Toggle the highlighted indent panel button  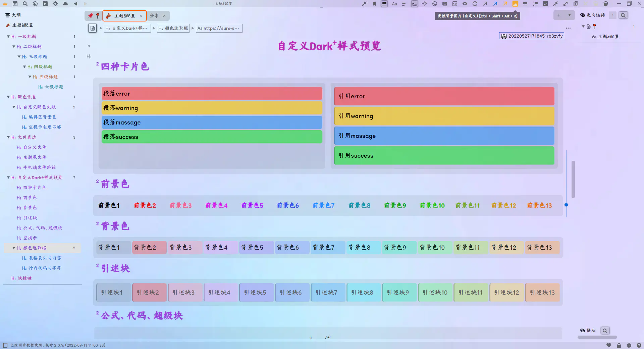click(x=415, y=4)
